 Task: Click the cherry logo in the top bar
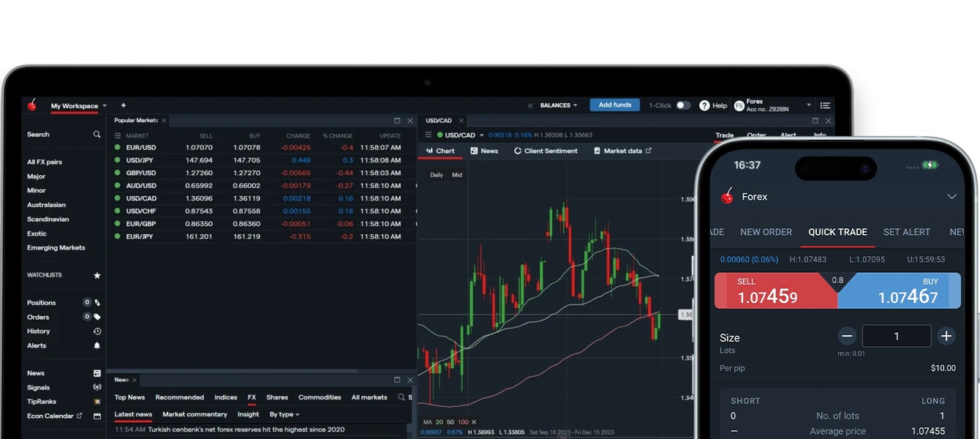click(x=32, y=105)
